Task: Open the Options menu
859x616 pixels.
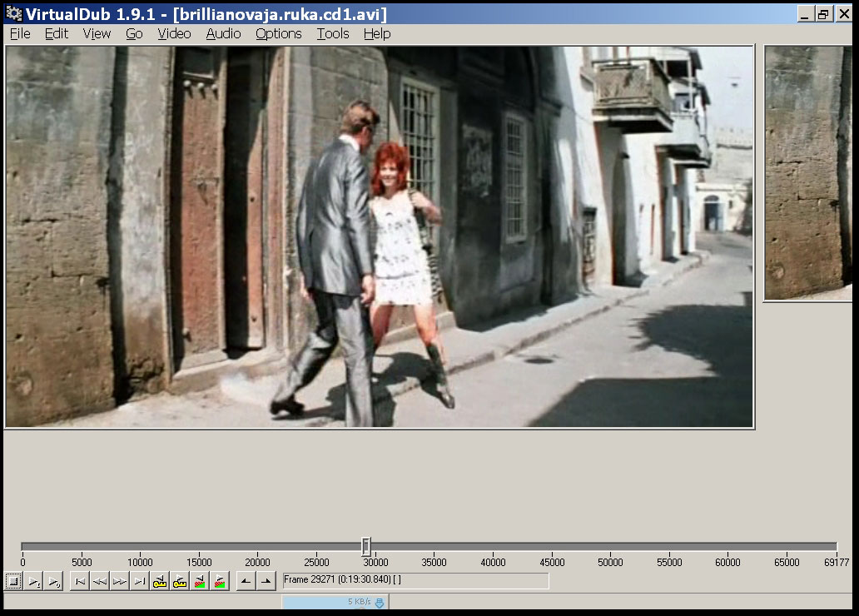Action: tap(279, 34)
